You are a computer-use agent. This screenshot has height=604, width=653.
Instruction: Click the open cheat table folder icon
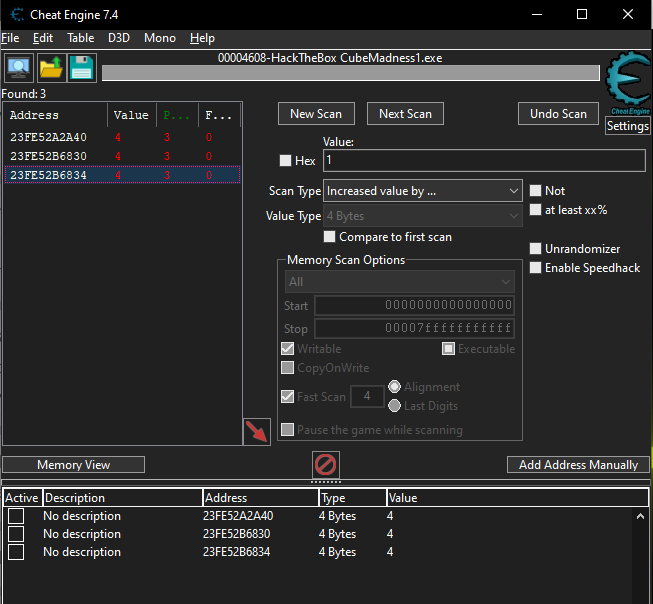pyautogui.click(x=51, y=68)
